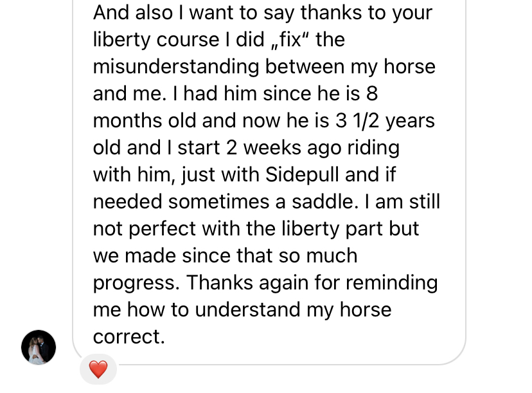Select the word "misunderstanding" in the message
This screenshot has width=532, height=393.
click(176, 67)
